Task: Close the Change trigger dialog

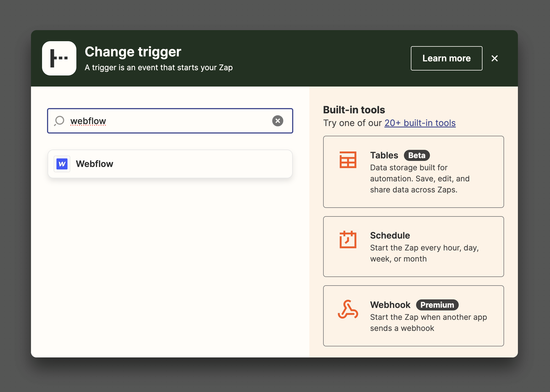Action: click(x=494, y=58)
